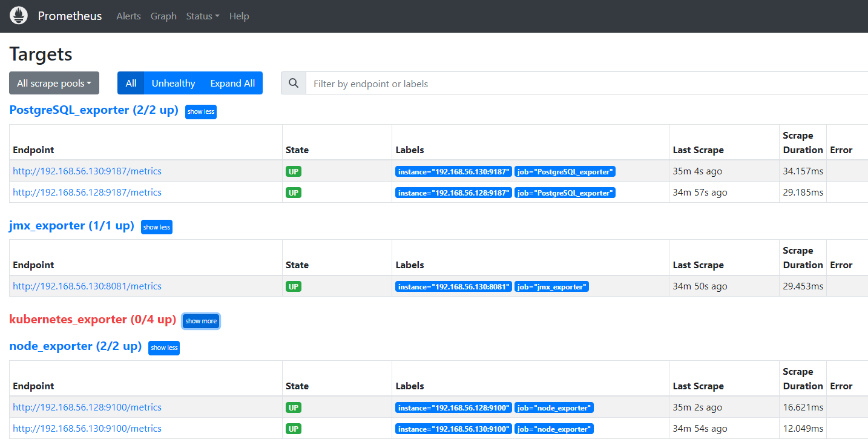Show only Unhealthy targets
This screenshot has height=445, width=868.
click(173, 84)
